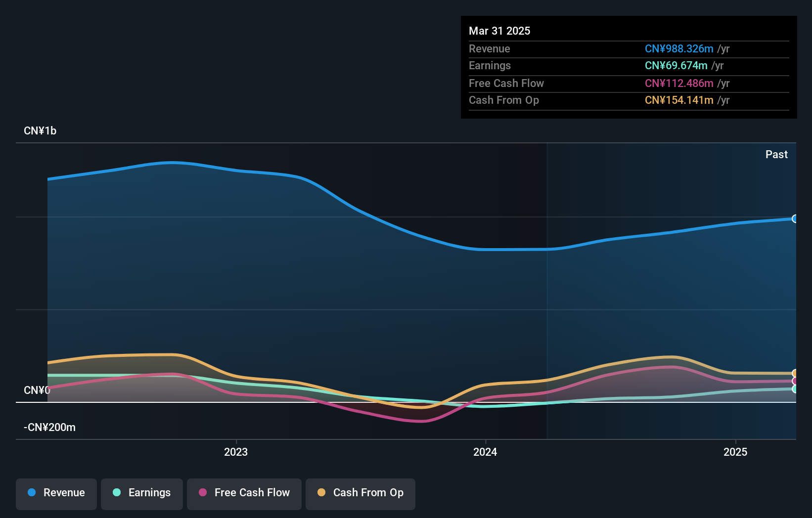Click the Mar 31 2025 tooltip date
This screenshot has height=518, width=812.
point(499,31)
